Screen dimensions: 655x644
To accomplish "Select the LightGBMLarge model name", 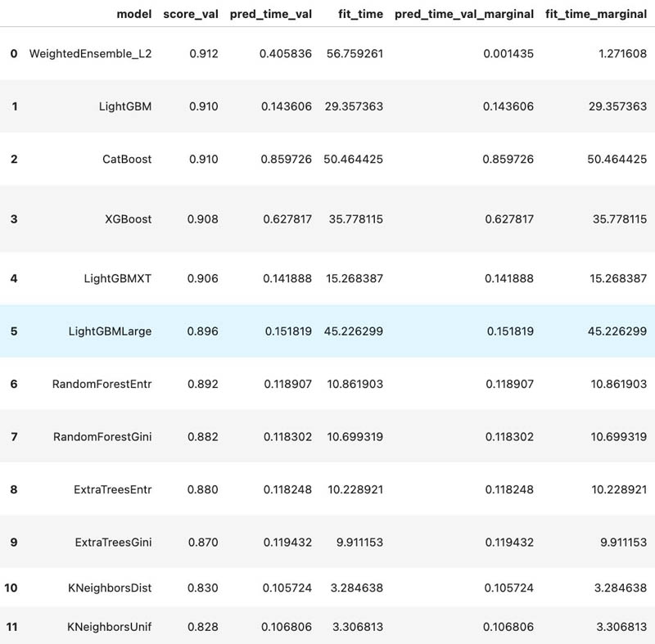I will (x=110, y=331).
